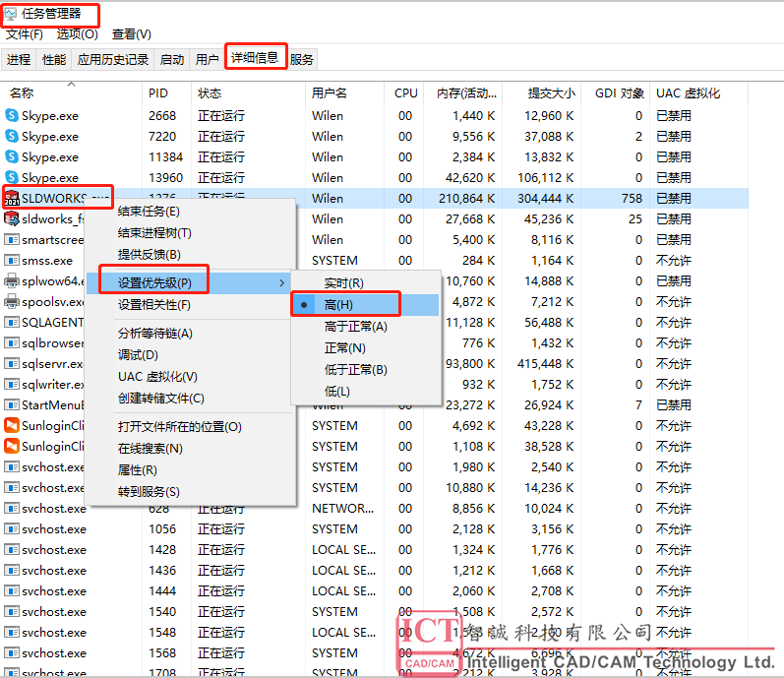Click the StartMenu process icon
Viewport: 784px width, 678px height.
(x=12, y=405)
